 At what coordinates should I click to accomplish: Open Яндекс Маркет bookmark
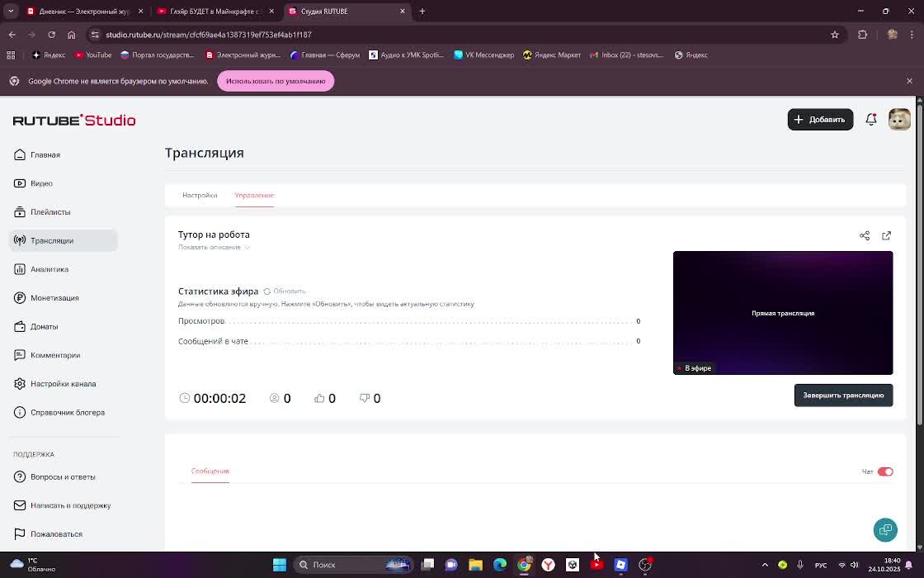click(552, 54)
